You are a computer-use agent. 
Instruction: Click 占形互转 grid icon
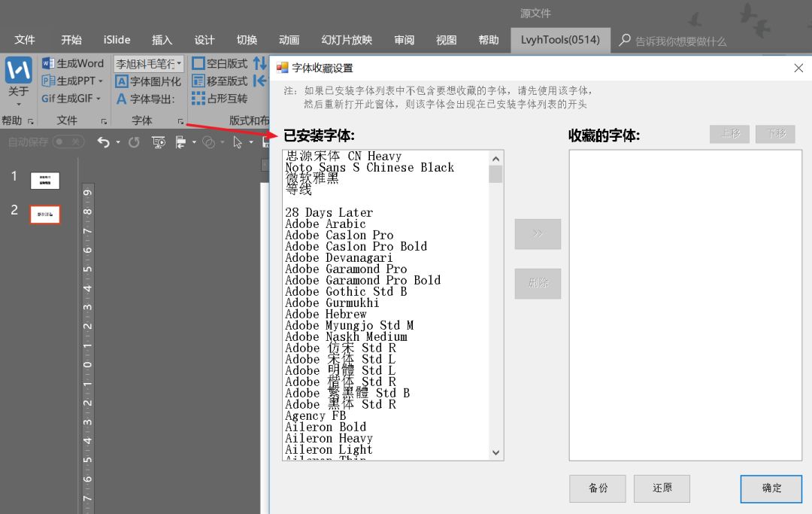coord(198,99)
